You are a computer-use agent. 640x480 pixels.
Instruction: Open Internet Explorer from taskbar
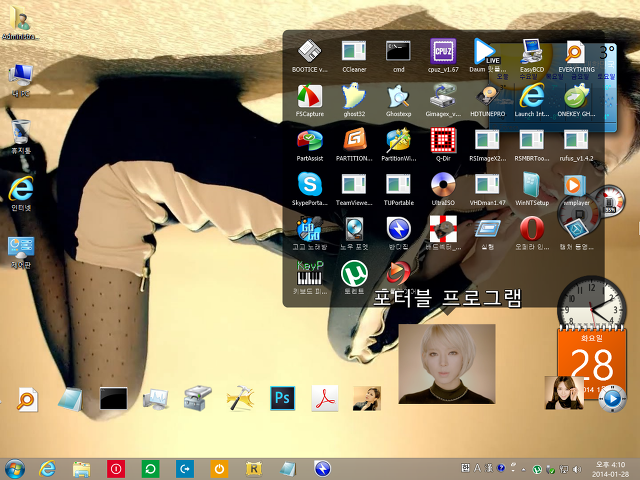pyautogui.click(x=47, y=469)
